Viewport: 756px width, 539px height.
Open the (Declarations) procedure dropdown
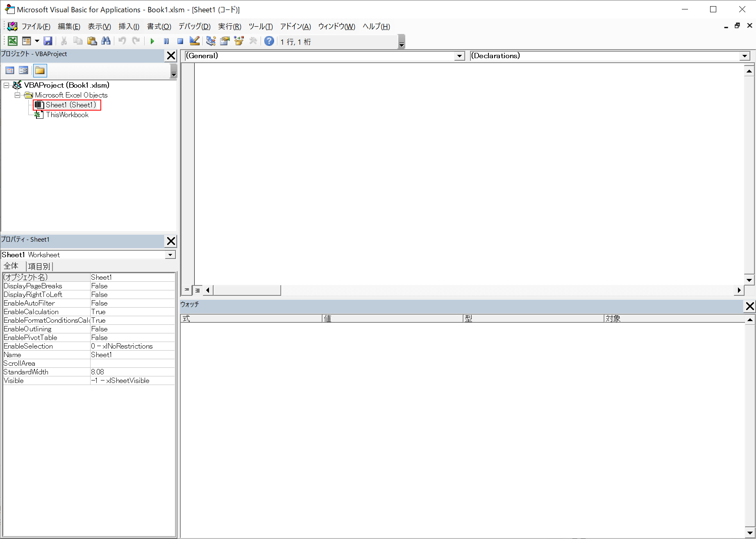click(745, 56)
